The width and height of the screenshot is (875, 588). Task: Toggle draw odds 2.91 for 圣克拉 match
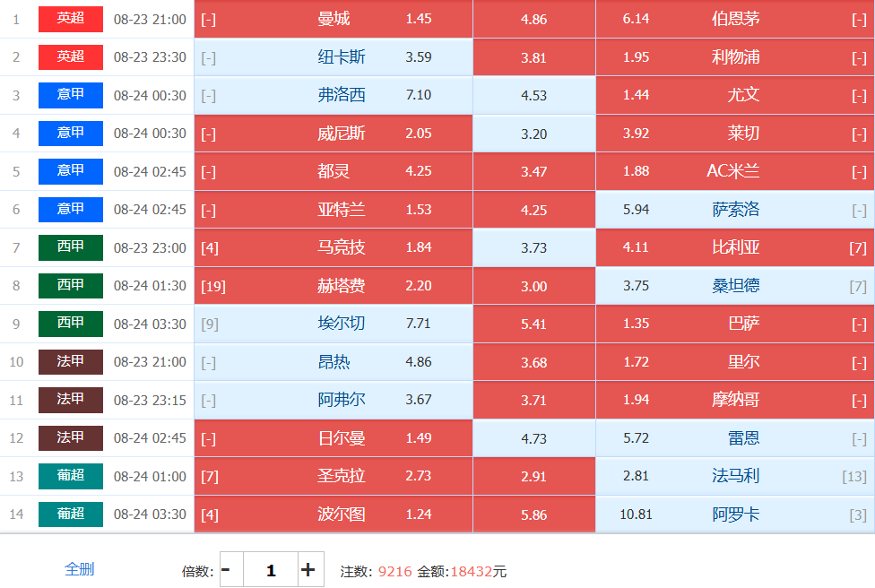click(534, 476)
